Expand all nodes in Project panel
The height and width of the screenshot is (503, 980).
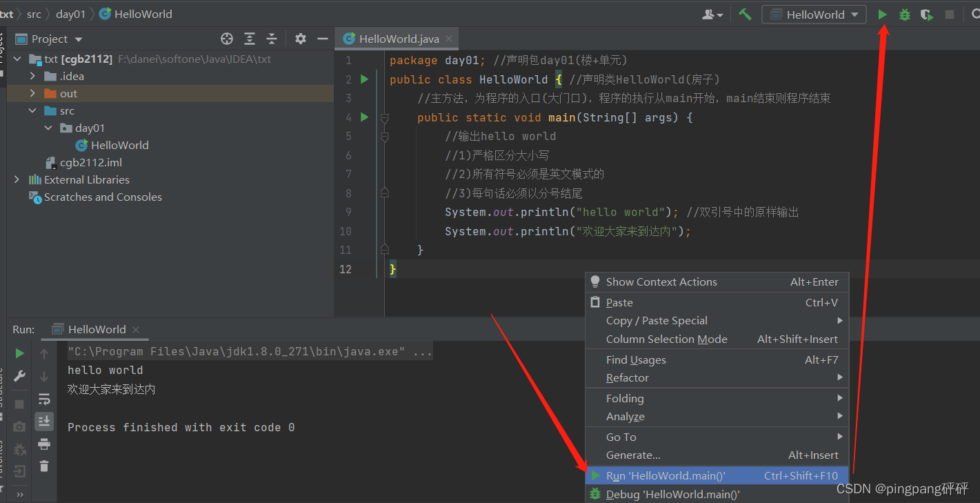click(250, 39)
